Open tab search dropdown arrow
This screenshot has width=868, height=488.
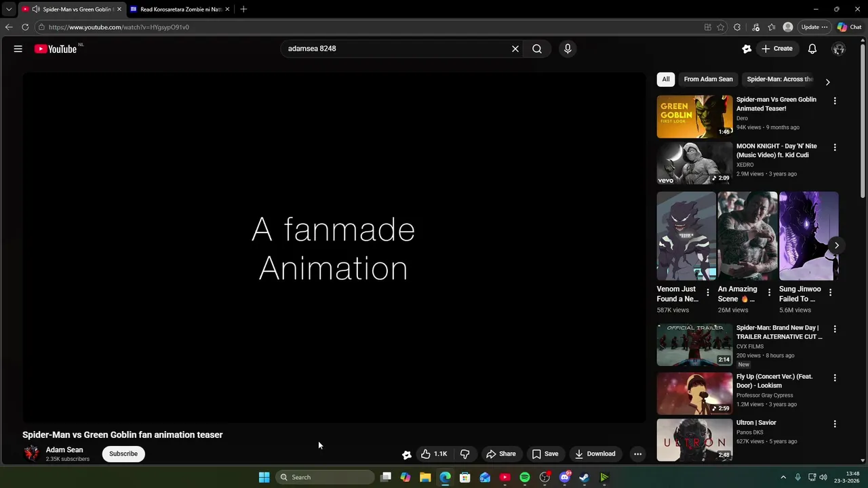[8, 9]
